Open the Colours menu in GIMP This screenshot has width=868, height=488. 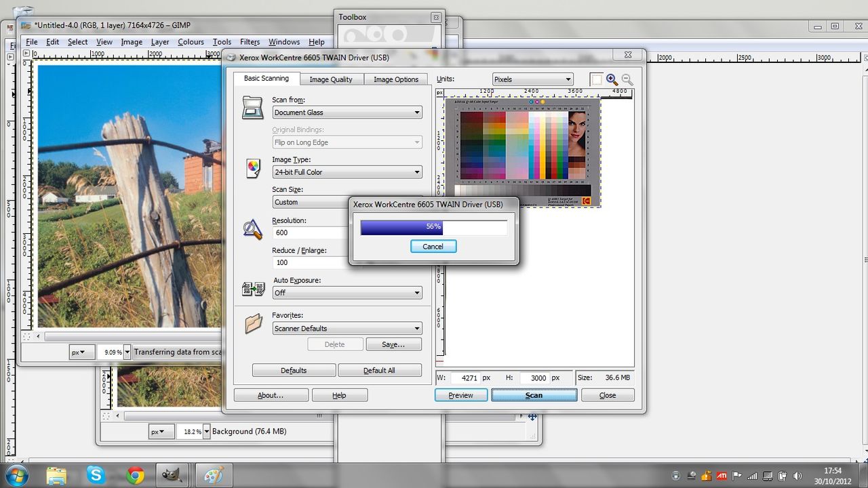(191, 41)
